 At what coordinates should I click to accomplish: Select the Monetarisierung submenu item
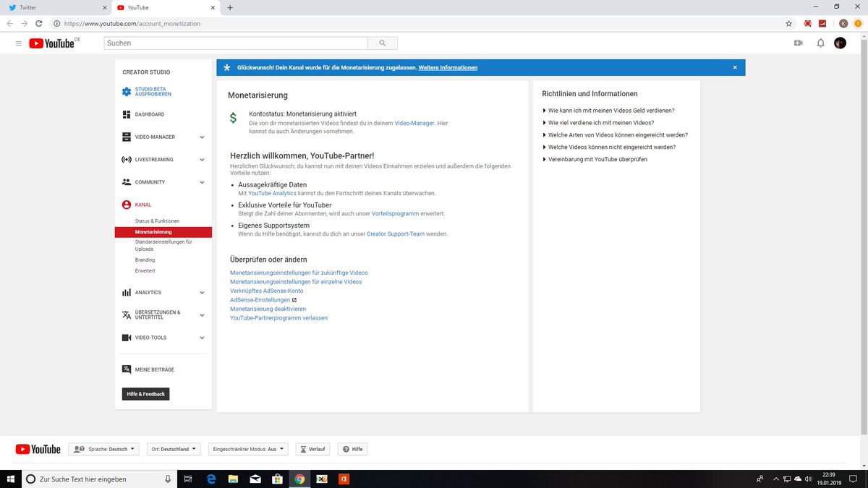[163, 232]
